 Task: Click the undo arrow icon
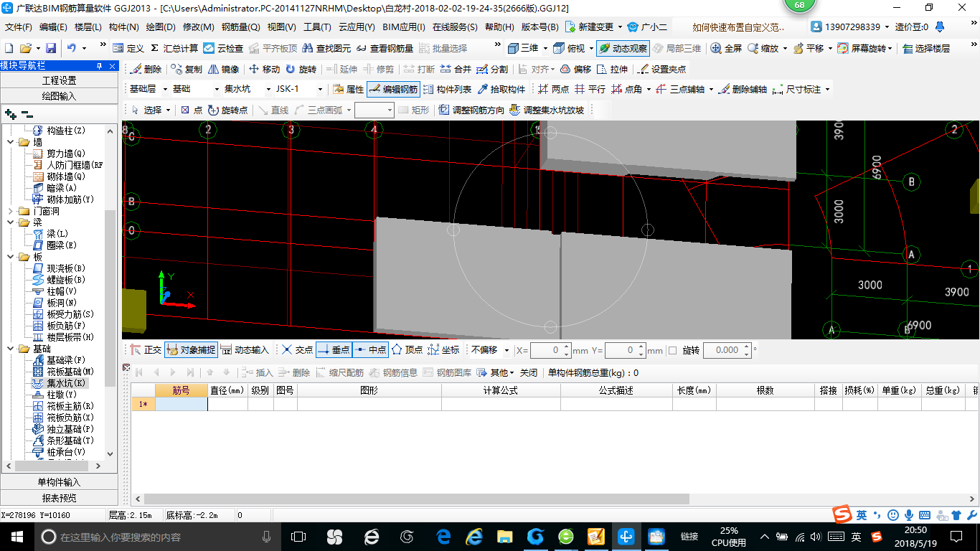71,48
